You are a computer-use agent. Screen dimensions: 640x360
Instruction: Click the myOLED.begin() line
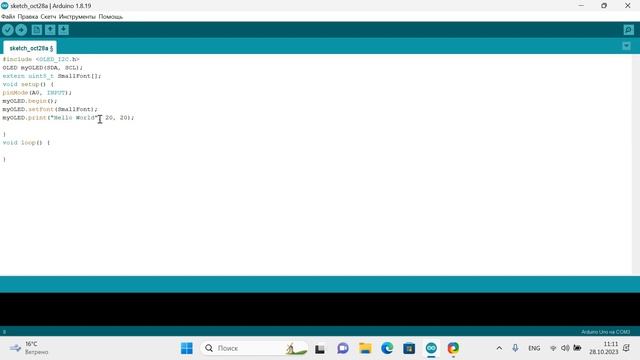pos(30,101)
